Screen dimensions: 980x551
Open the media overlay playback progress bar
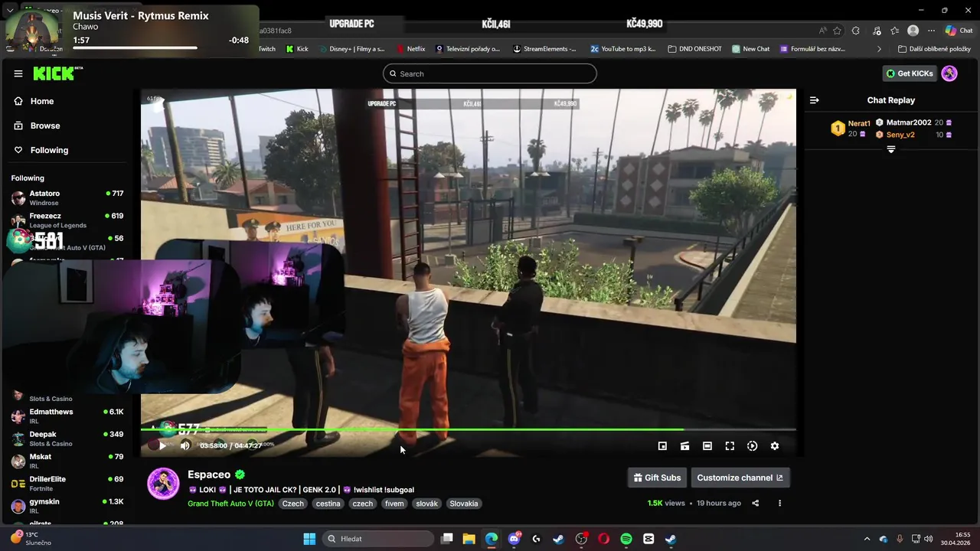point(135,48)
